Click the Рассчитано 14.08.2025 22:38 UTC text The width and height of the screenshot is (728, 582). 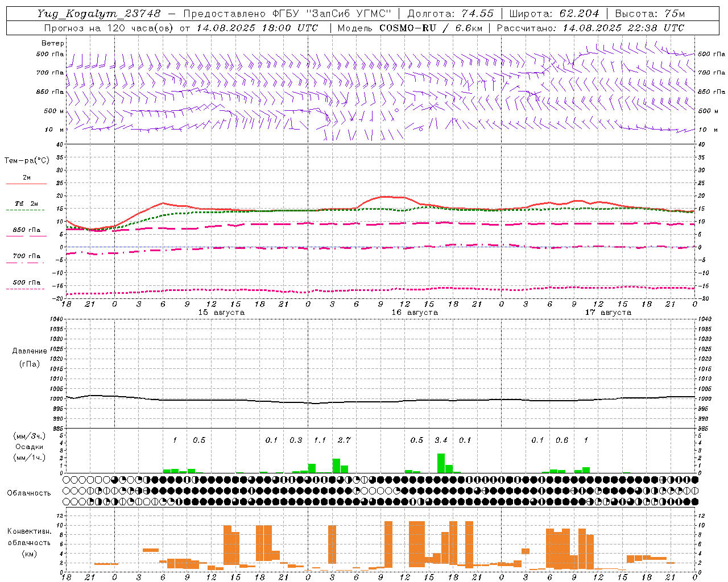590,28
